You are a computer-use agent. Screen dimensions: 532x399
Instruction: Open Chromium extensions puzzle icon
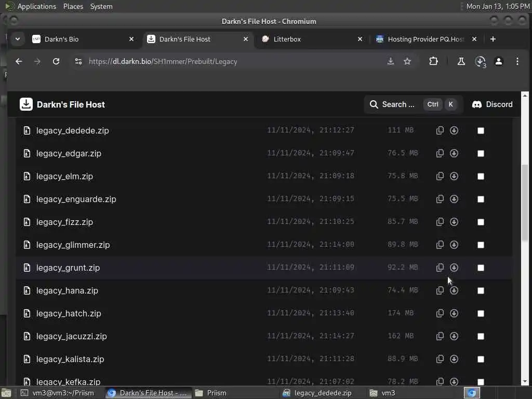click(433, 61)
